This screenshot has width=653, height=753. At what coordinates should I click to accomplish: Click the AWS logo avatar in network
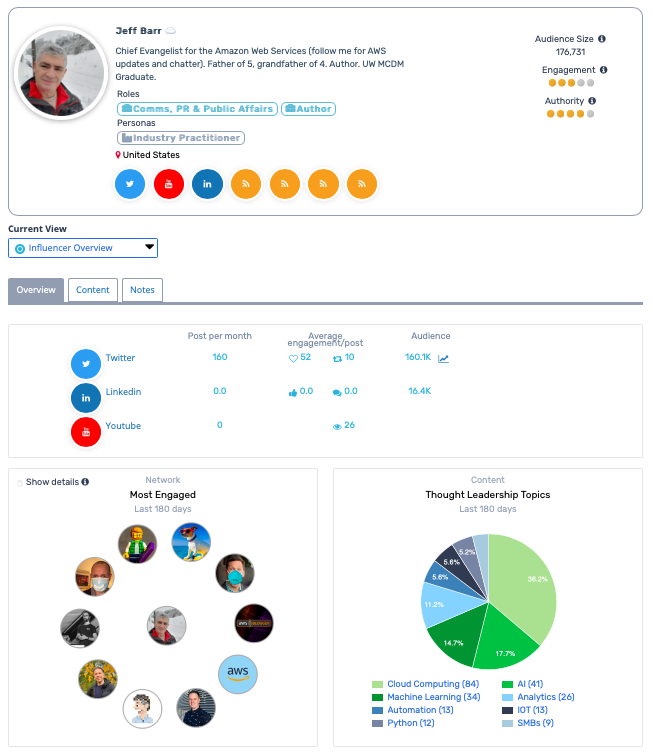coord(238,673)
